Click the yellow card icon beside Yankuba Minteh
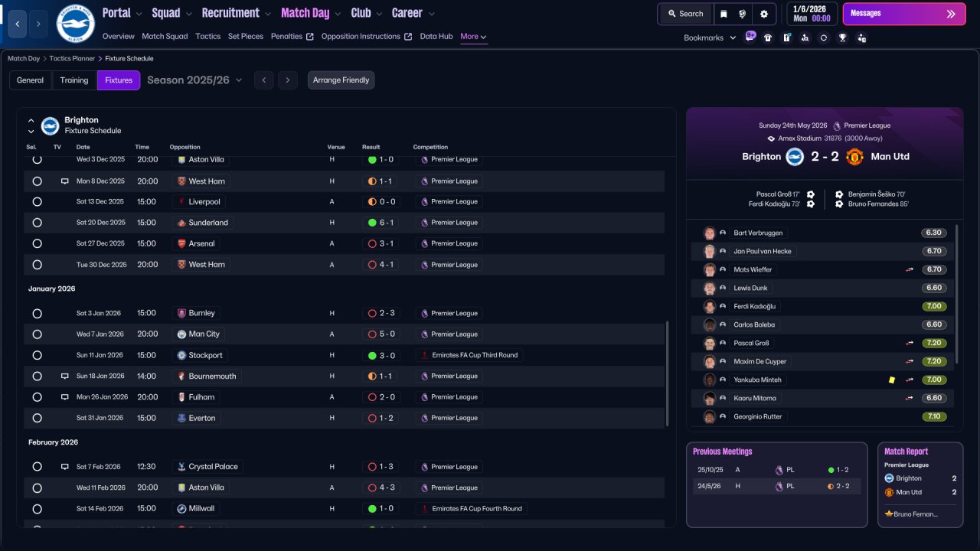The image size is (980, 551). [892, 380]
